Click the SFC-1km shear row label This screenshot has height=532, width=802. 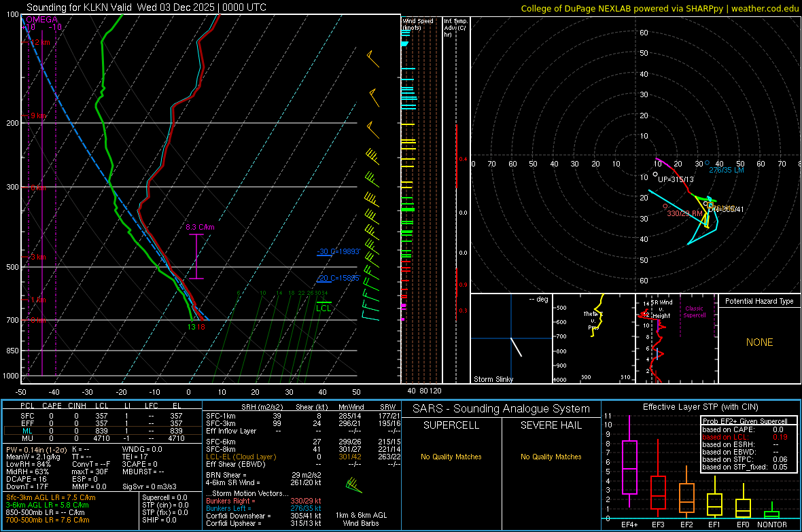(x=221, y=416)
